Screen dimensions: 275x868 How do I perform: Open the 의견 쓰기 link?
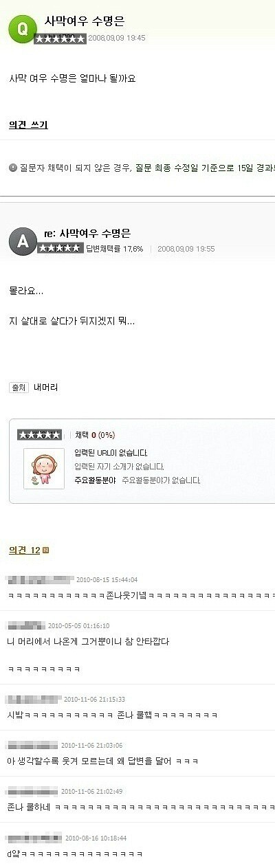coord(28,125)
